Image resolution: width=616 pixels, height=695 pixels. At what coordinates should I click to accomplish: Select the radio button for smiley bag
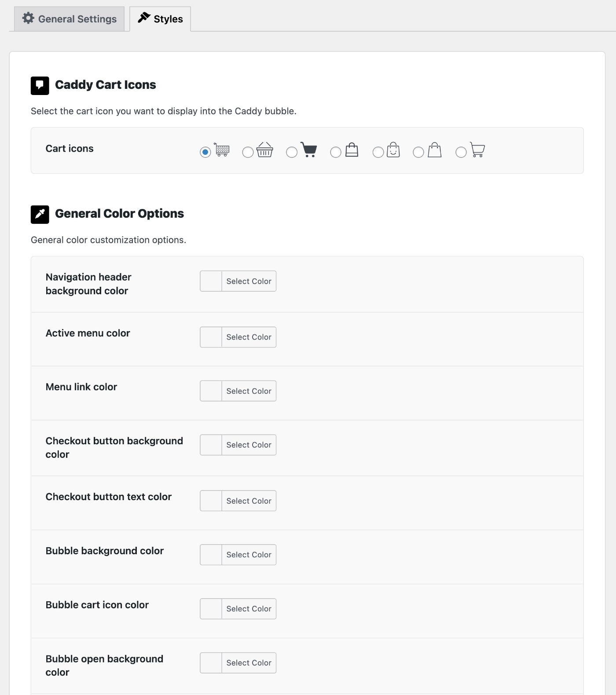tap(378, 152)
